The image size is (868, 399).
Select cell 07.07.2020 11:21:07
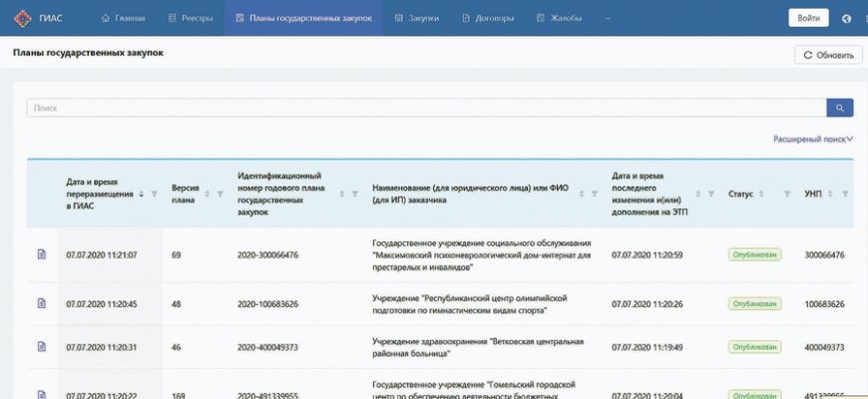tap(102, 255)
